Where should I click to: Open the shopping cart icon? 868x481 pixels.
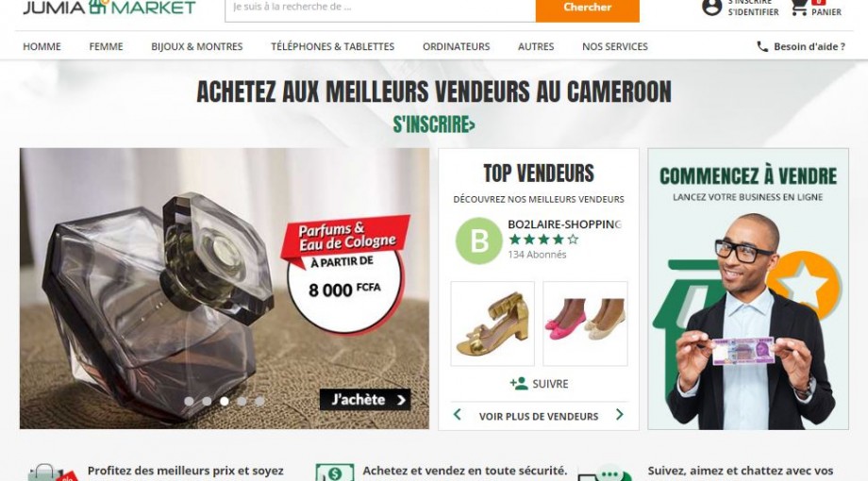coord(798,8)
